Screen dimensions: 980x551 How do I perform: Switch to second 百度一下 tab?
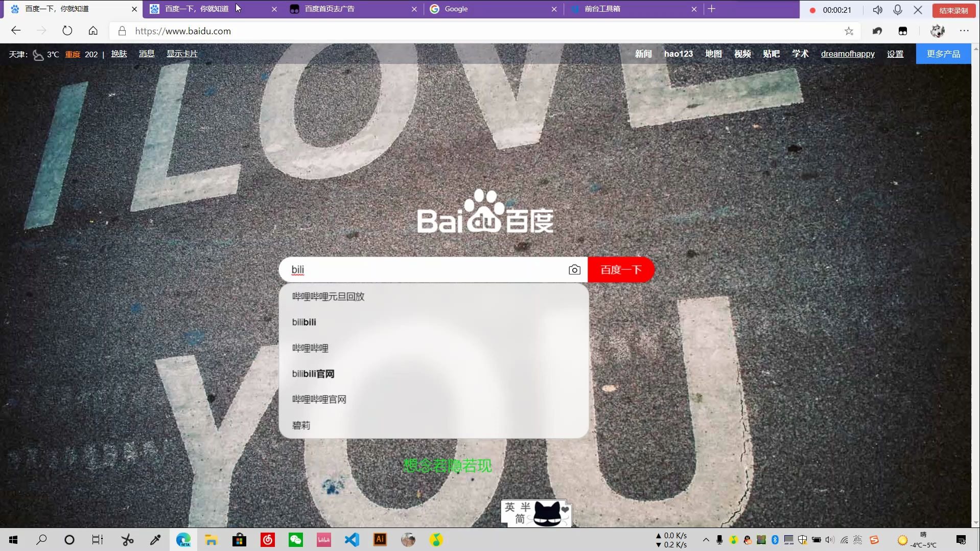pos(214,9)
